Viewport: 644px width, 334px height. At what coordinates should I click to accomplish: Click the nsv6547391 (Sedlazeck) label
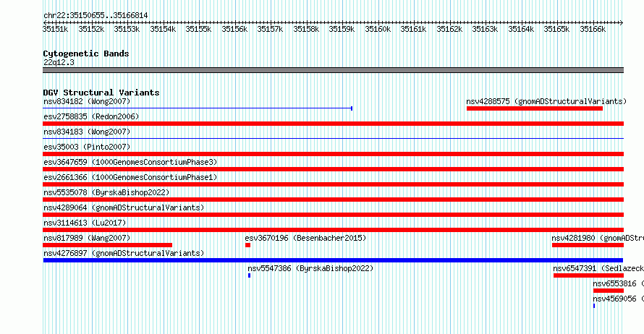click(598, 268)
